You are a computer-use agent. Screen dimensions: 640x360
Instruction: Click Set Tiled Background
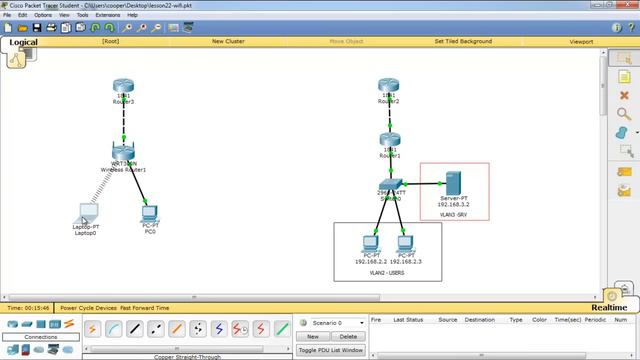click(463, 41)
